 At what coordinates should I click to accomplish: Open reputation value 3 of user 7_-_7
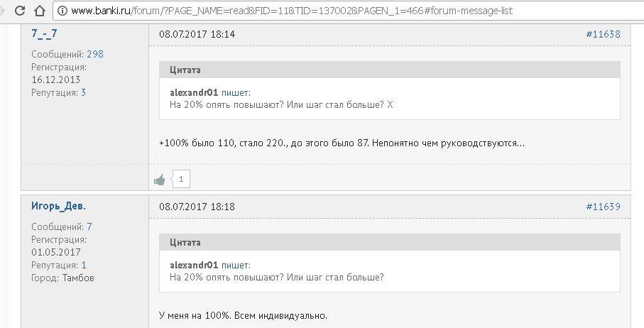[83, 92]
